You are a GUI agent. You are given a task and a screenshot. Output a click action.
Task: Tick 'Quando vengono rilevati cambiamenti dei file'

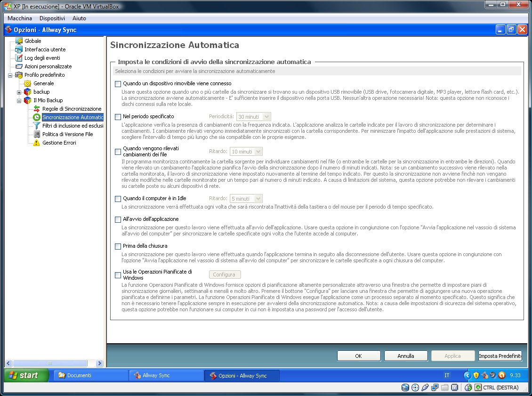118,152
